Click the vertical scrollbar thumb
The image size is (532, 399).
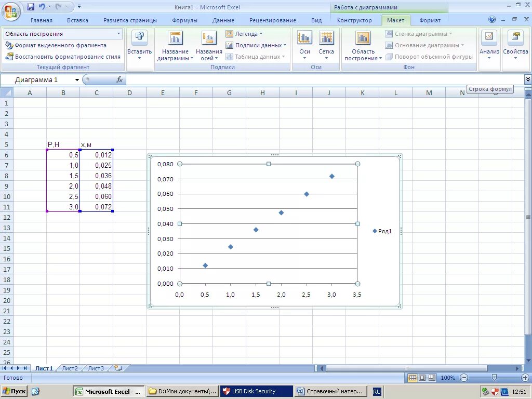click(528, 217)
